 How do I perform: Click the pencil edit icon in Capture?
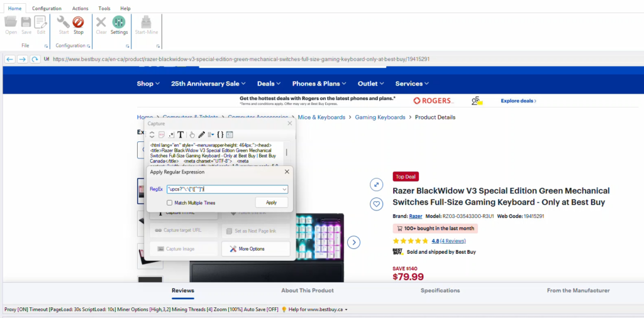click(x=201, y=134)
